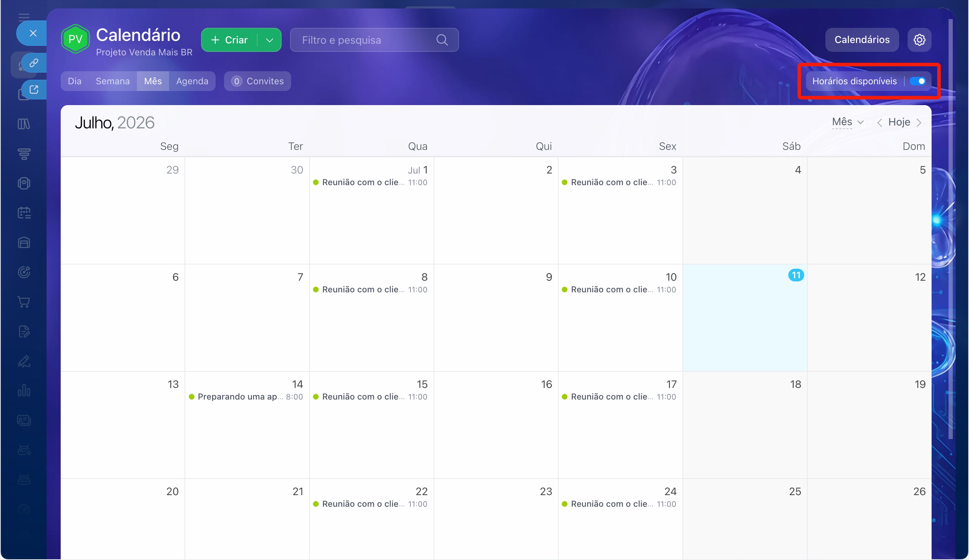Switch to Dia view tab

tap(74, 81)
